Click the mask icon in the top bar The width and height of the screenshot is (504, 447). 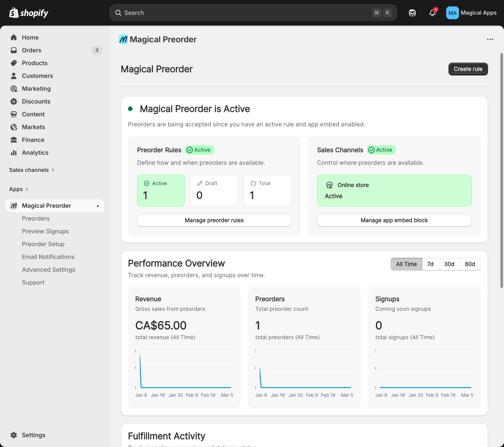click(412, 13)
